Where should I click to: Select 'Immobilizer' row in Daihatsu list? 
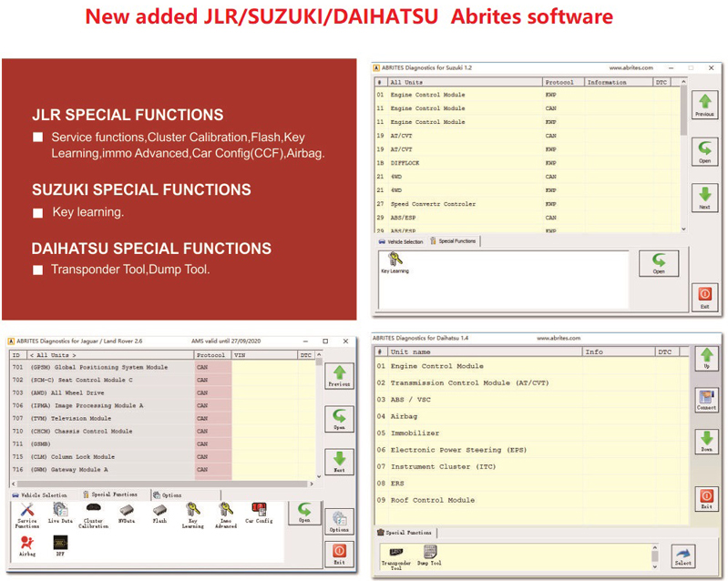click(532, 433)
